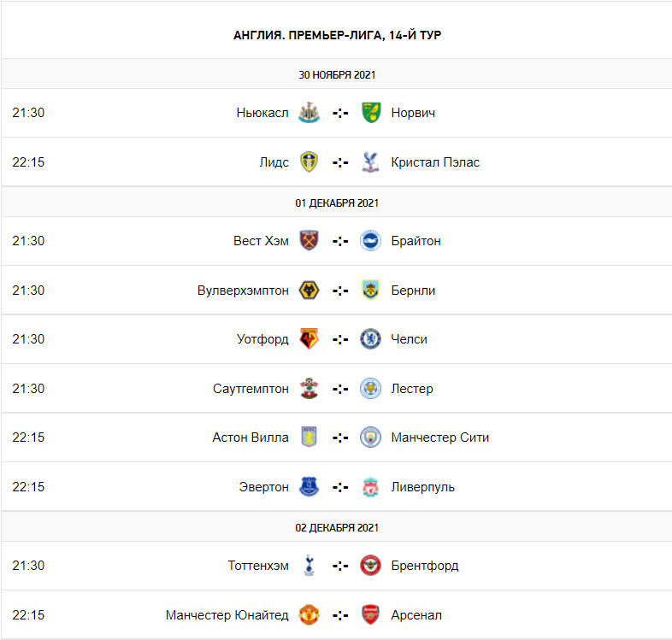This screenshot has width=672, height=640.
Task: Click the Crystal Palace club crest
Action: [370, 162]
